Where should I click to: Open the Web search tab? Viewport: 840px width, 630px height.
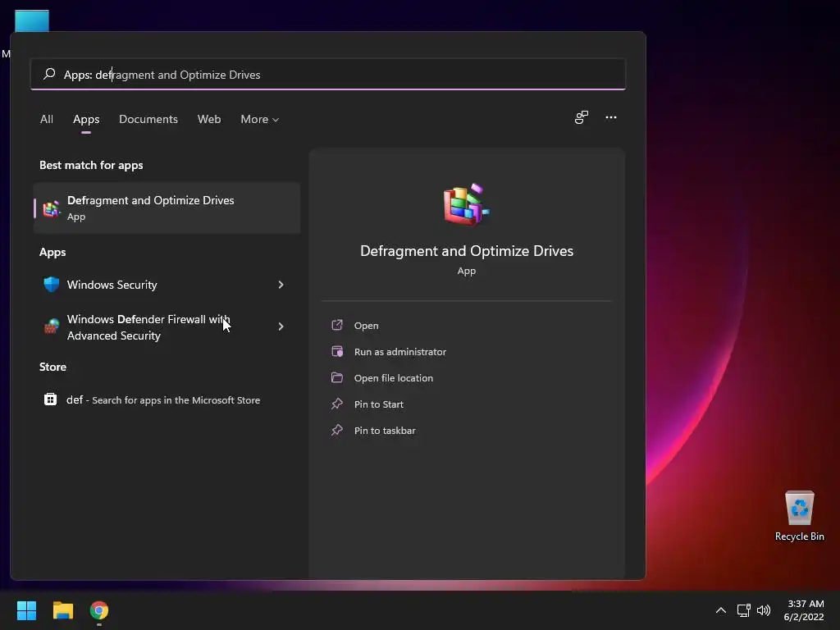209,119
